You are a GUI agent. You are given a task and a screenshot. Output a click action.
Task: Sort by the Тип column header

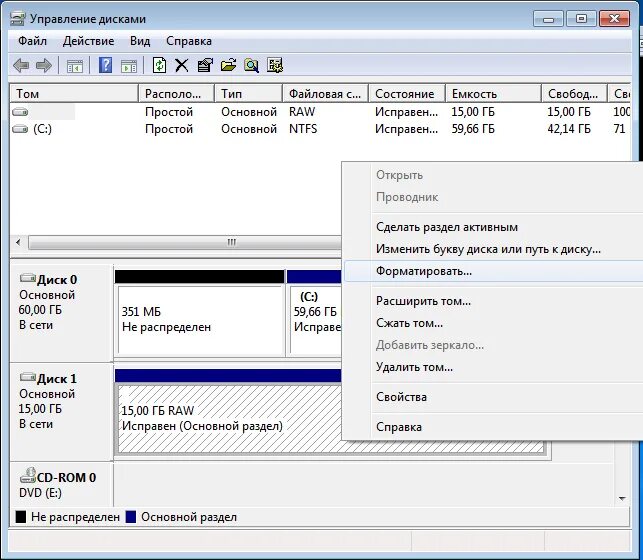[x=249, y=93]
